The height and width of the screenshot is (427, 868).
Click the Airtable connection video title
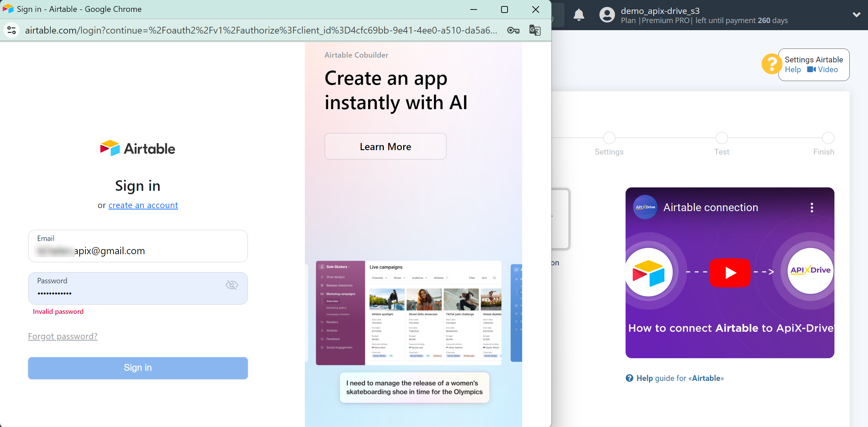711,207
